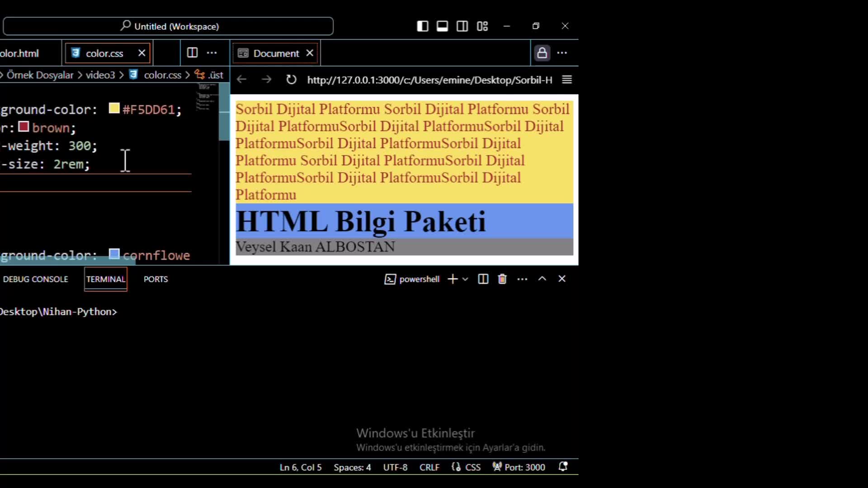Click the Sorbil Dijital Platformu paragraph in preview

tap(404, 152)
